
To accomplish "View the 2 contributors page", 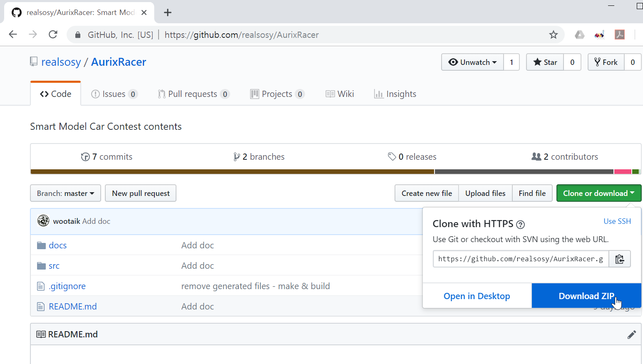I will (565, 157).
